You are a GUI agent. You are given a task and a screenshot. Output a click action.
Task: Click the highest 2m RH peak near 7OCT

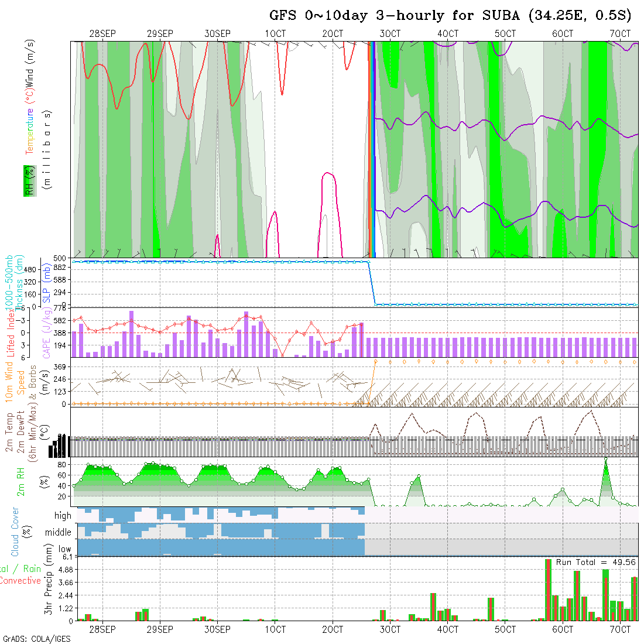pos(606,461)
